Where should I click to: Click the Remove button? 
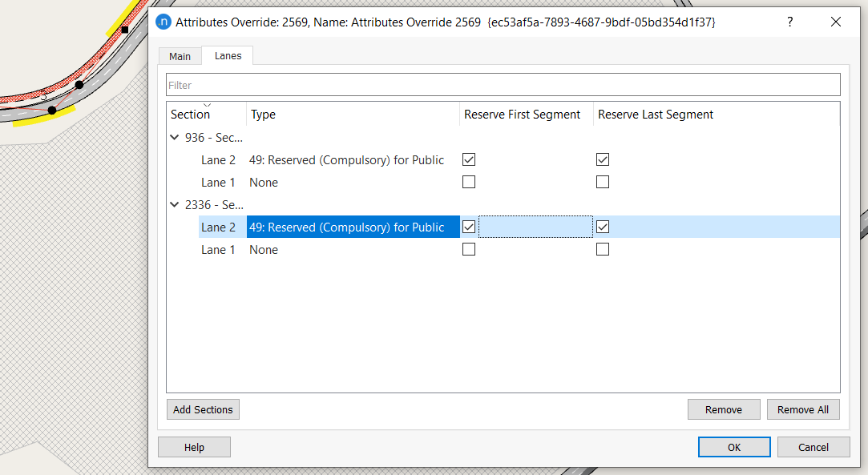723,409
